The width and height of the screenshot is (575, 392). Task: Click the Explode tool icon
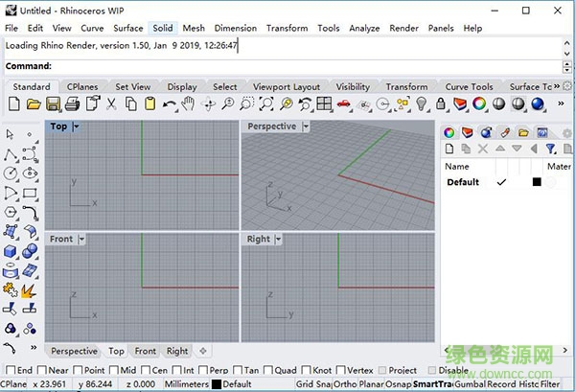tap(30, 288)
